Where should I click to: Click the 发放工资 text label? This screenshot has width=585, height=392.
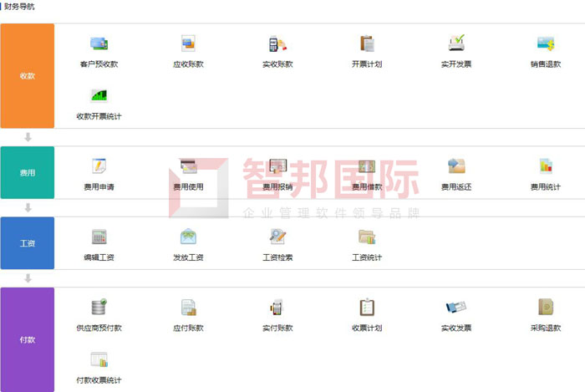[188, 257]
